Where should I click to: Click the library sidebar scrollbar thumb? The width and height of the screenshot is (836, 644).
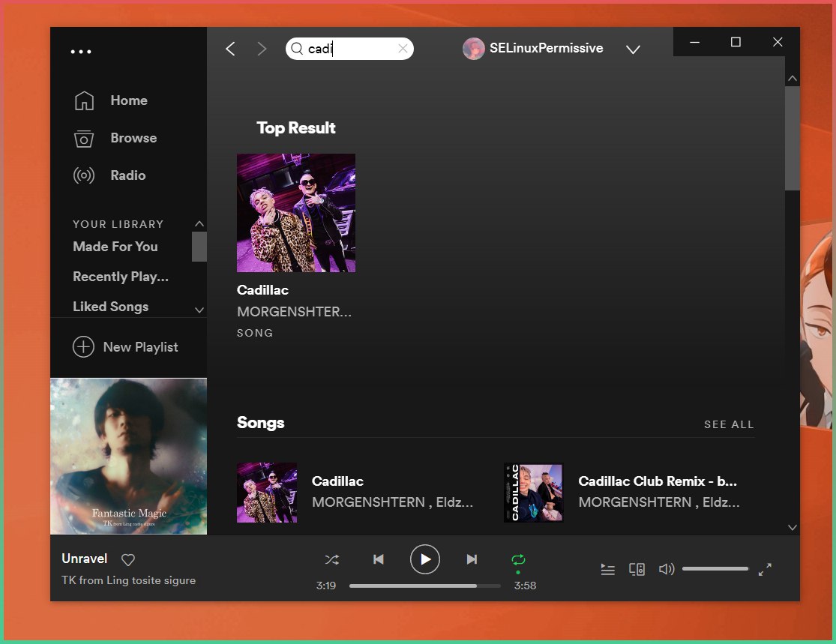click(x=199, y=247)
